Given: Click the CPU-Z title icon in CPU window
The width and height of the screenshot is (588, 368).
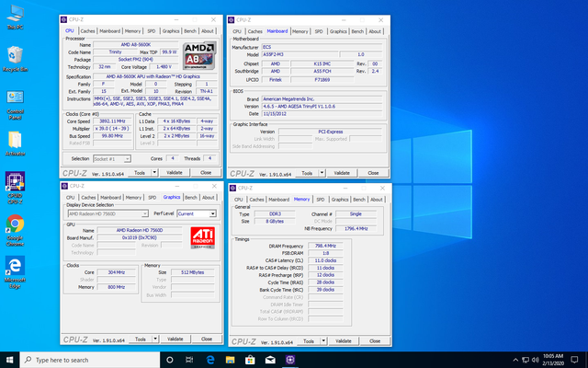Looking at the screenshot, I should click(64, 19).
